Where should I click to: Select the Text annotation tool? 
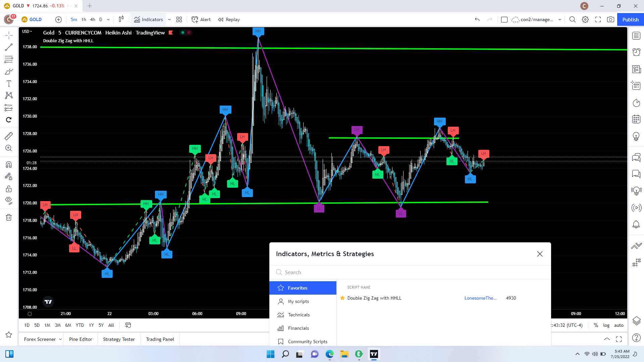point(9,83)
